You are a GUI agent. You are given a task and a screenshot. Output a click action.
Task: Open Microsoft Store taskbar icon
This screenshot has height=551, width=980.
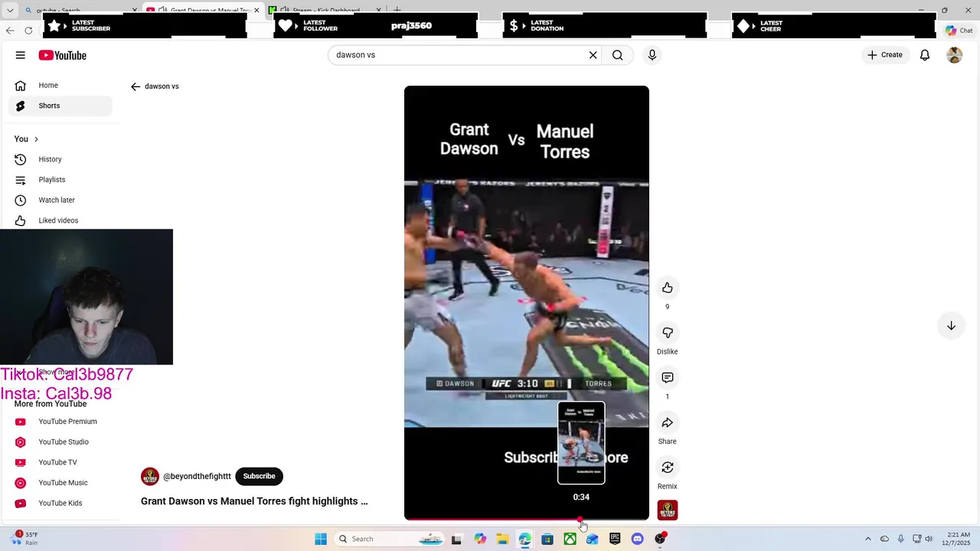547,539
